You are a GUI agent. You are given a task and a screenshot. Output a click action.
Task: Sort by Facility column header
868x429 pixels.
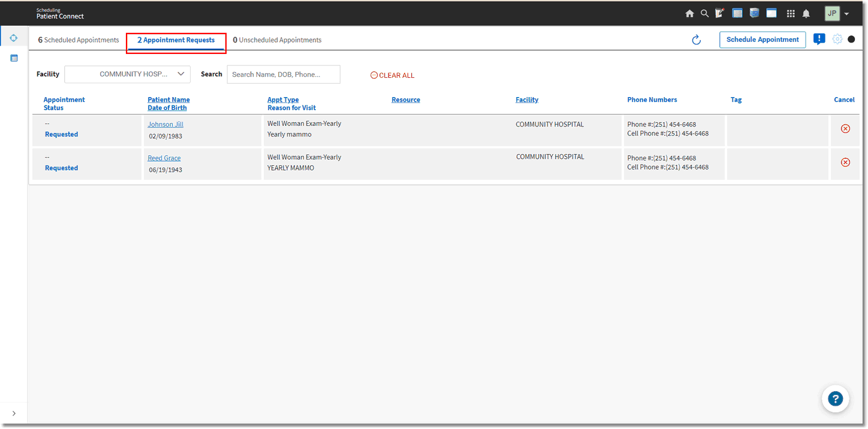pyautogui.click(x=527, y=100)
